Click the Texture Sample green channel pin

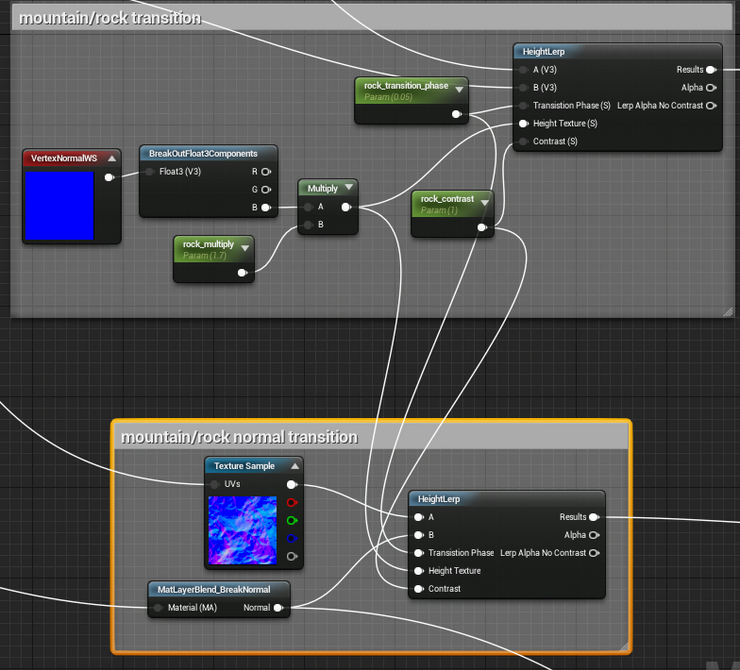[x=292, y=520]
